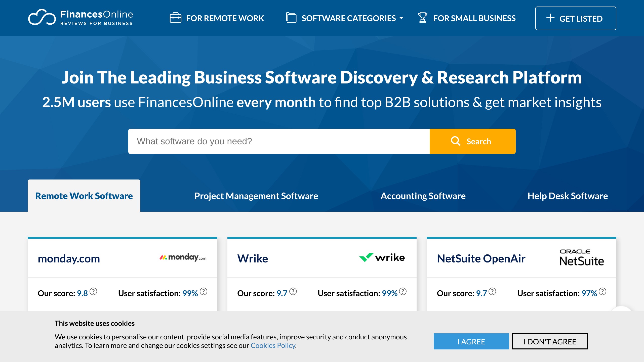The height and width of the screenshot is (362, 644).
Task: Click help icon beside NetSuite 97% satisfaction
Action: (602, 291)
